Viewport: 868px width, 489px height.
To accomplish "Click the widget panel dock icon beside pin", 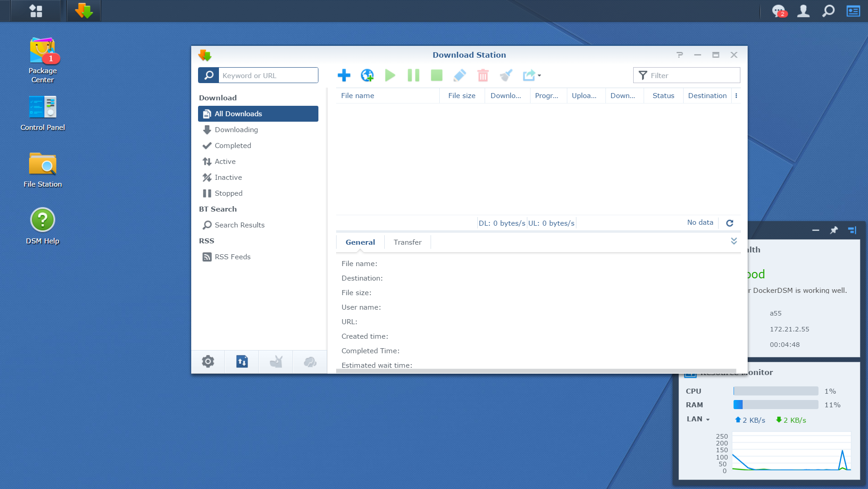I will click(852, 231).
